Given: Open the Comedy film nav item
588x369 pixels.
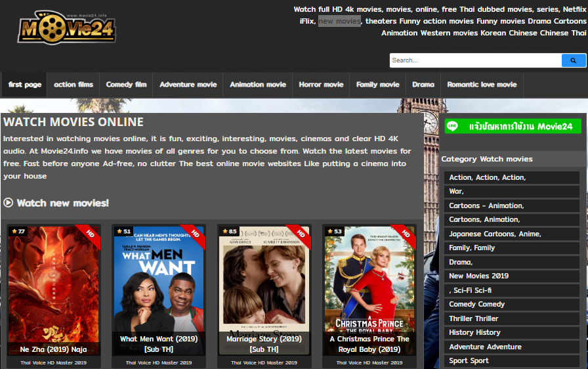Looking at the screenshot, I should [x=127, y=85].
